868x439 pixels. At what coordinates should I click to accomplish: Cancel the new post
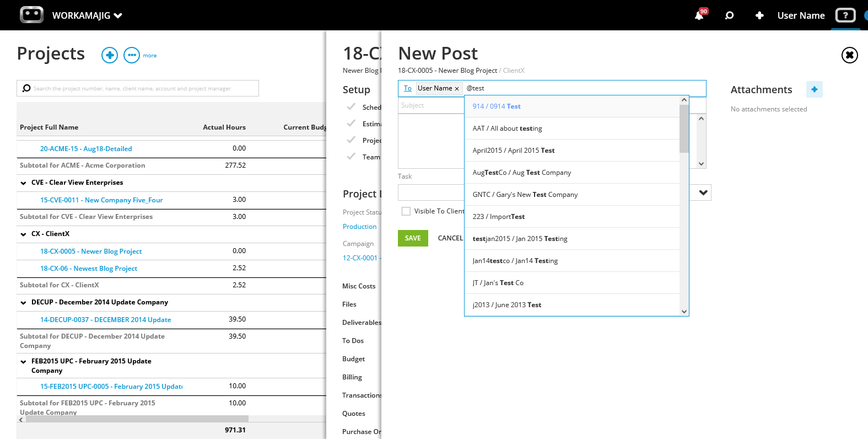point(450,238)
